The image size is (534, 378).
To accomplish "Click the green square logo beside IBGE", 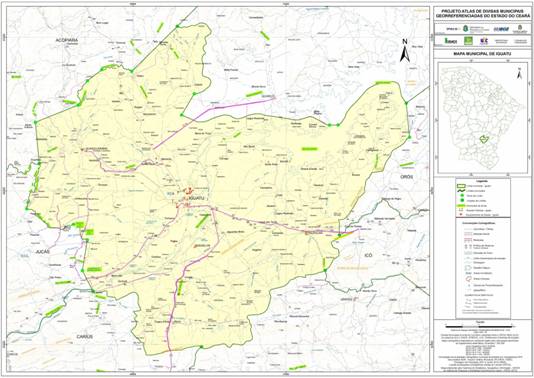I will (x=469, y=41).
